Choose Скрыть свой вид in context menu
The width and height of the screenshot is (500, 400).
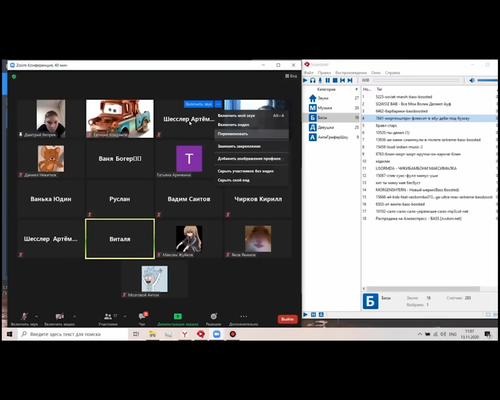tap(252, 180)
